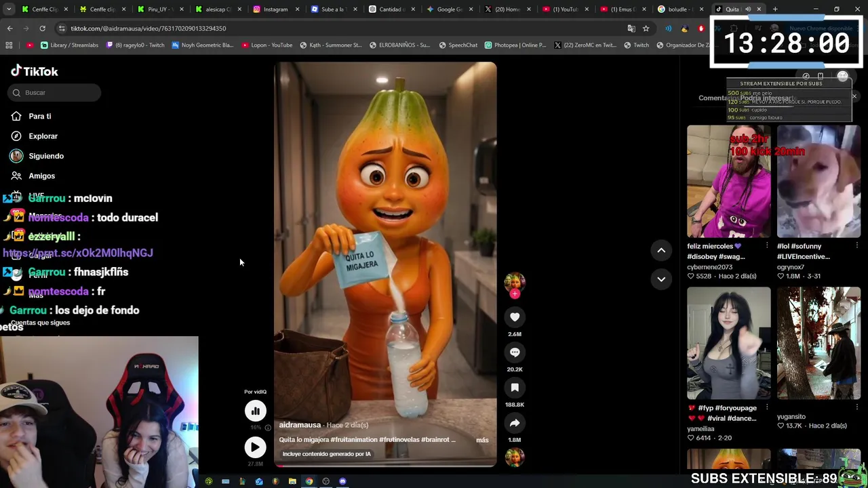This screenshot has height=488, width=868.
Task: Open OBS from the taskbar
Action: (x=325, y=481)
